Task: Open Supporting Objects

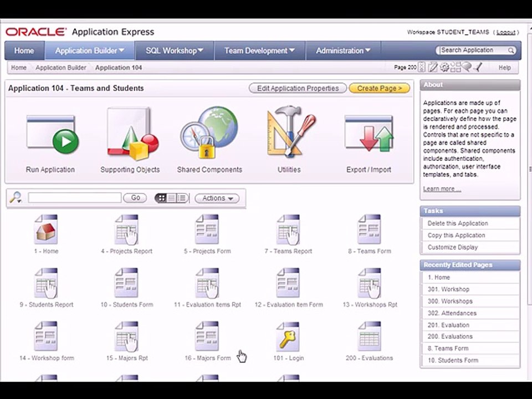Action: click(x=132, y=134)
